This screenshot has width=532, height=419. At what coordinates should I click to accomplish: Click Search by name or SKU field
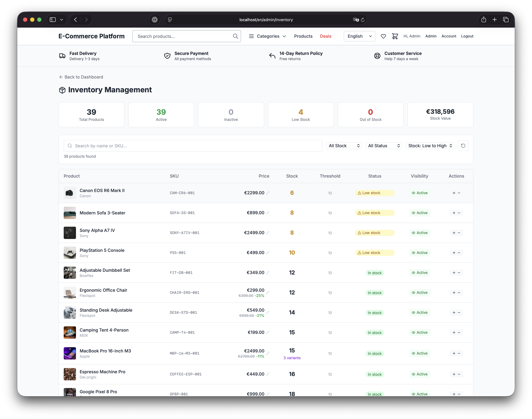[193, 146]
